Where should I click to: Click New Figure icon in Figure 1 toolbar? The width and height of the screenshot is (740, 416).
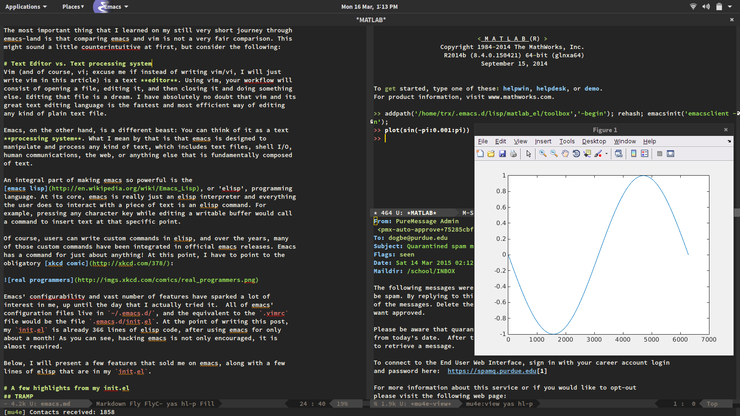[480, 154]
